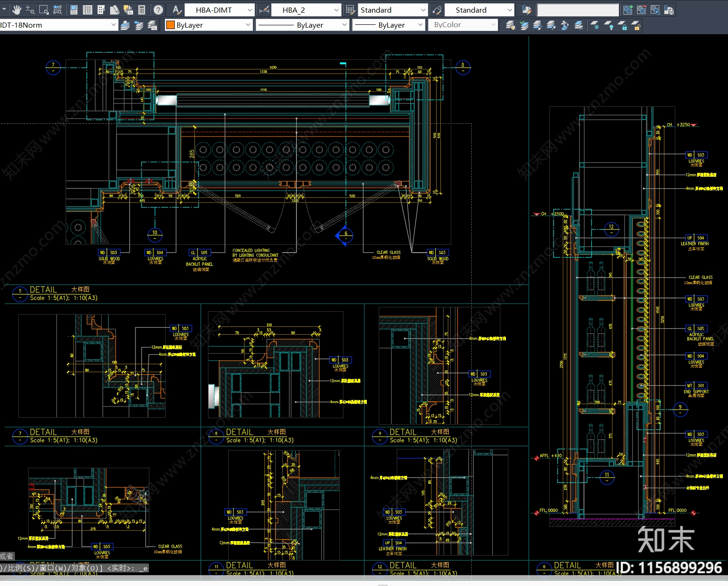Click Make Object's Layer Current icon

point(125,25)
